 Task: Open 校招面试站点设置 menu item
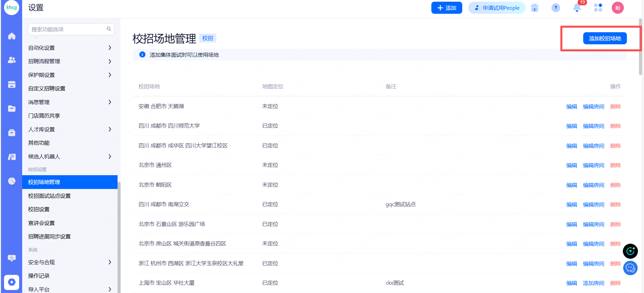pyautogui.click(x=49, y=196)
